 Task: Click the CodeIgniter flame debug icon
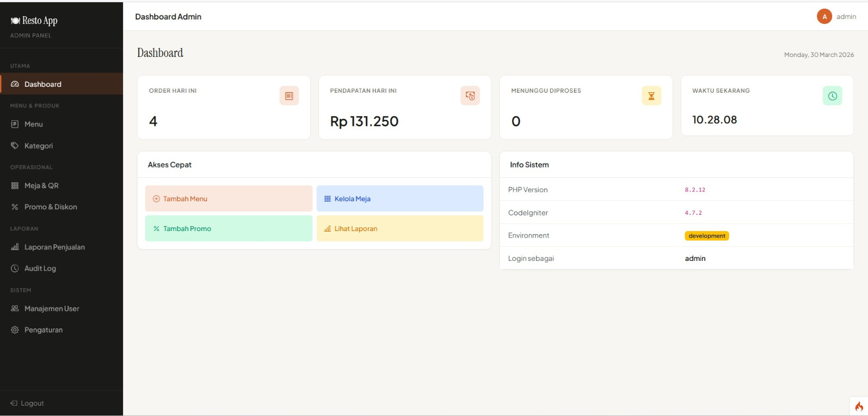(859, 406)
